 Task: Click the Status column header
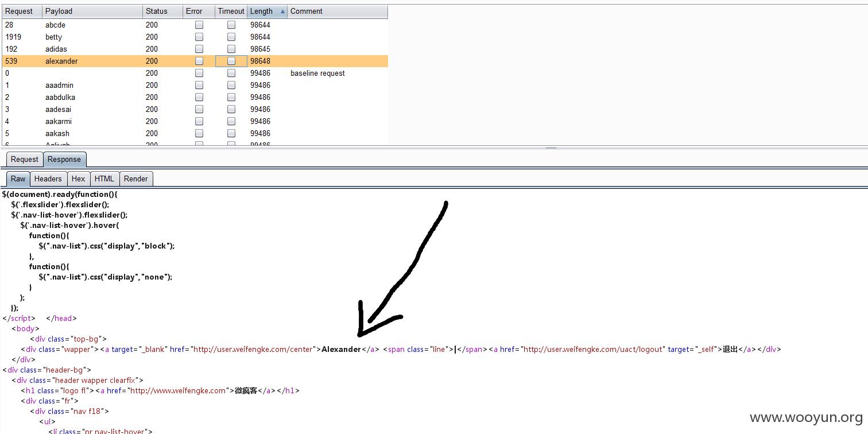pos(162,11)
